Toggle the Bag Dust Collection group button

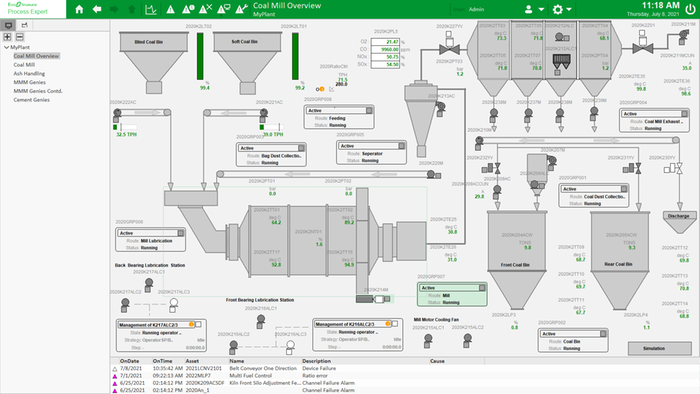[301, 148]
